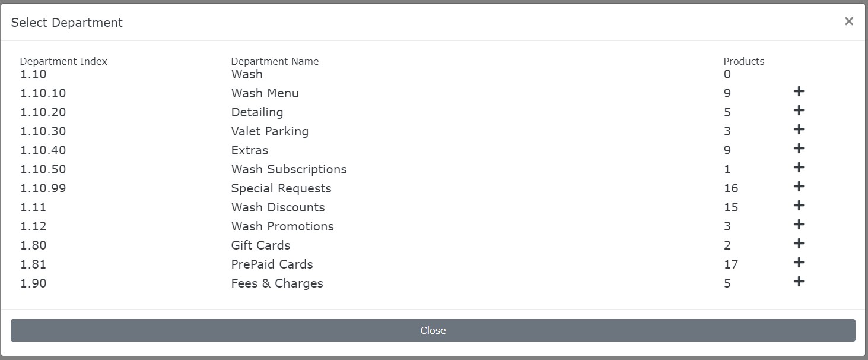Click the Special Requests department name
868x360 pixels.
tap(281, 188)
